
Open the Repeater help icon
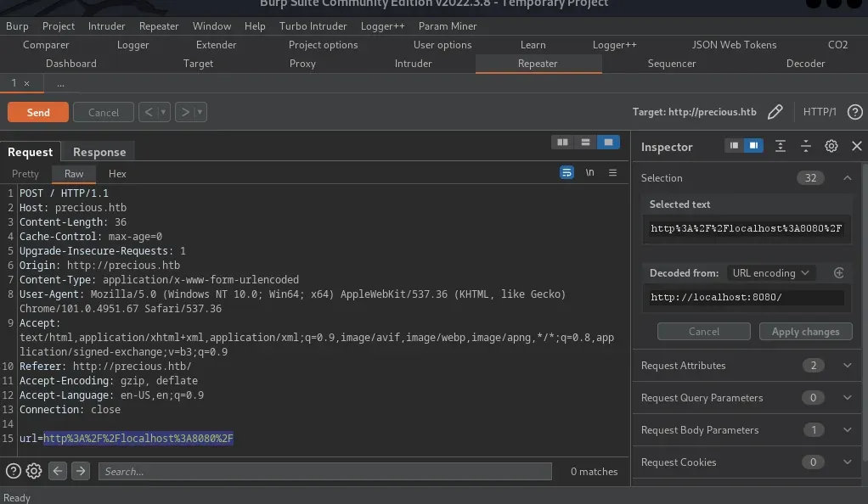click(x=854, y=112)
